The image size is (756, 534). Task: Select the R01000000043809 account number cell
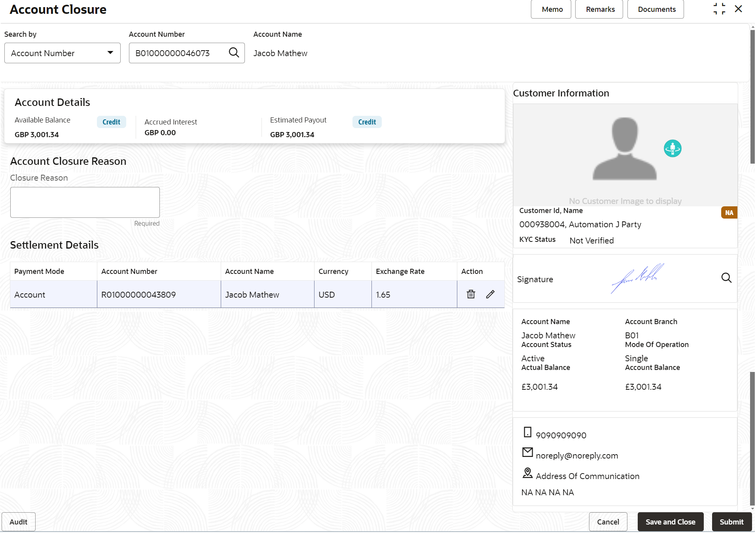(x=159, y=294)
